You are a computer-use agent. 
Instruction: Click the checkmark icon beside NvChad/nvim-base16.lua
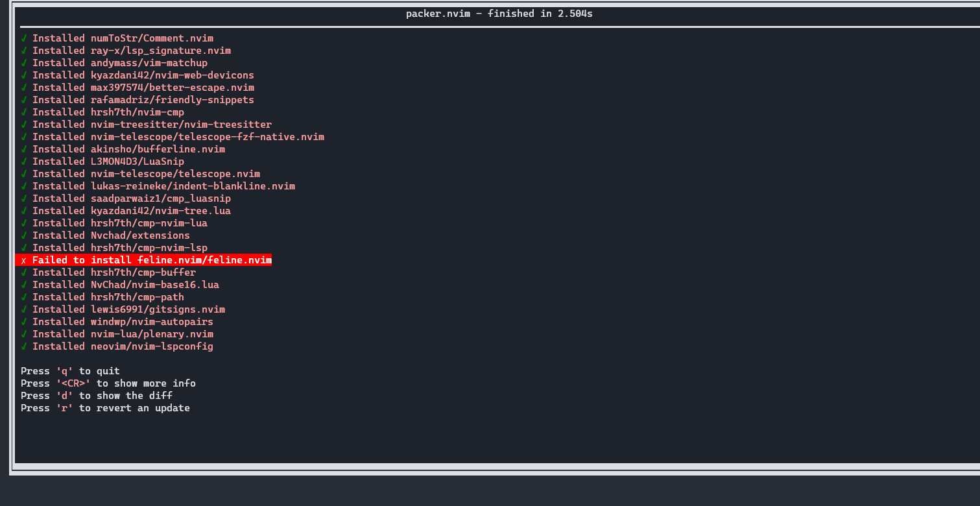(24, 284)
